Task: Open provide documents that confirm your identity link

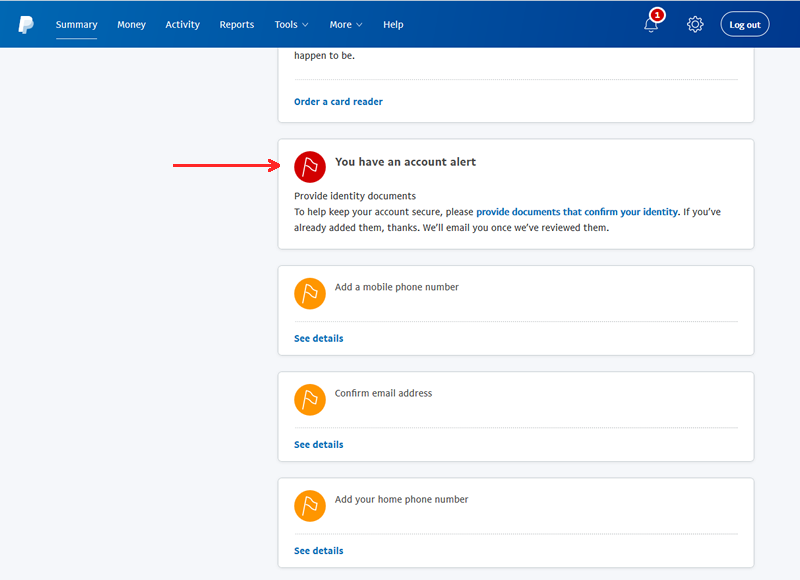Action: point(577,212)
